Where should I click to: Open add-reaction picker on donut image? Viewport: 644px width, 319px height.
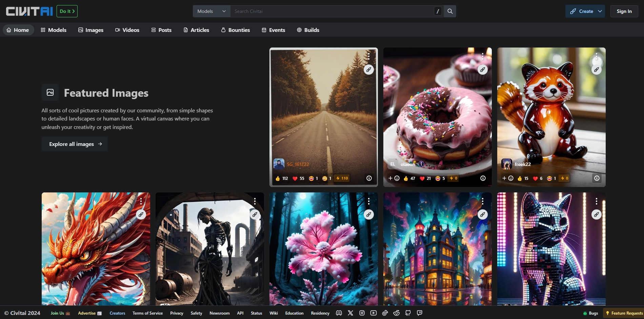point(394,178)
